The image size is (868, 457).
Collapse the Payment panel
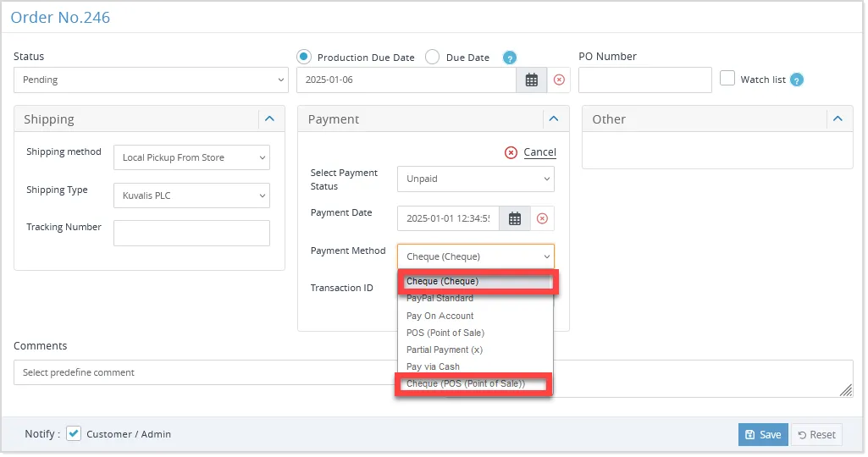[554, 119]
